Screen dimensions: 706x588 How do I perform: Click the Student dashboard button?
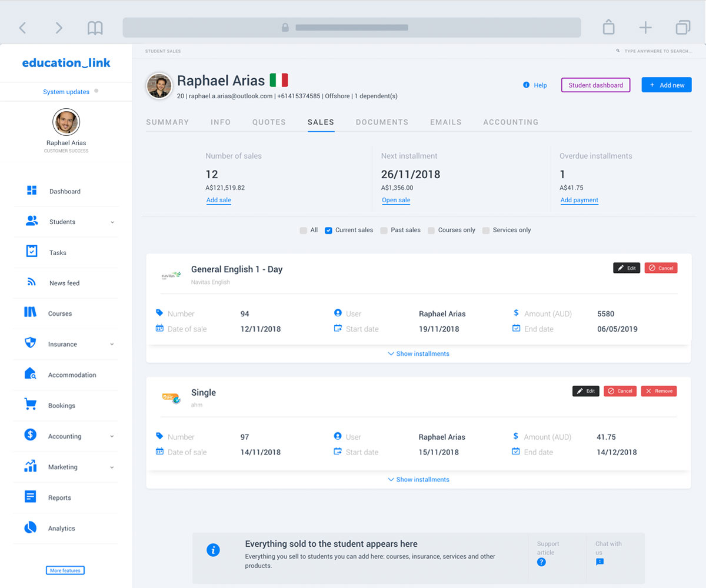click(595, 85)
